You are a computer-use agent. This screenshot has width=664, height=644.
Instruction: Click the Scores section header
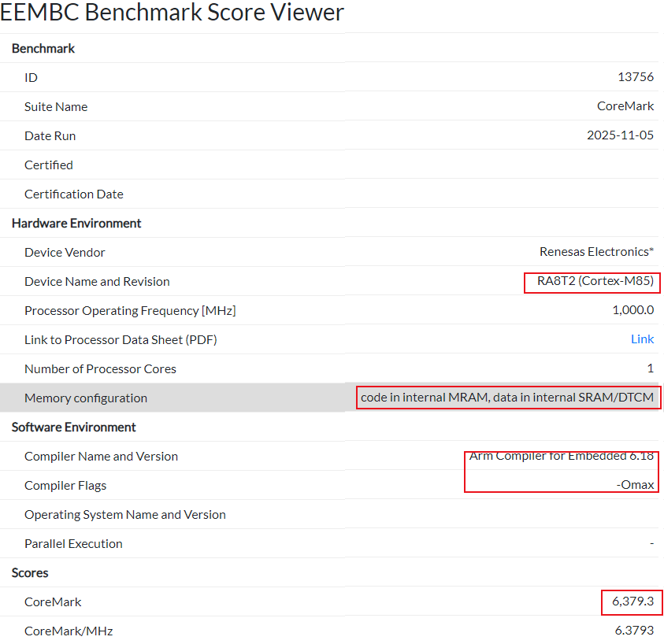pos(30,572)
